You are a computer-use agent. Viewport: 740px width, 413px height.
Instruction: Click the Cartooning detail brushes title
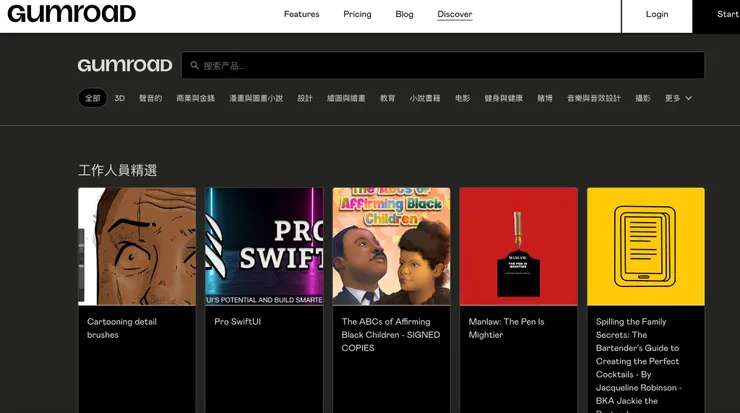pos(122,328)
